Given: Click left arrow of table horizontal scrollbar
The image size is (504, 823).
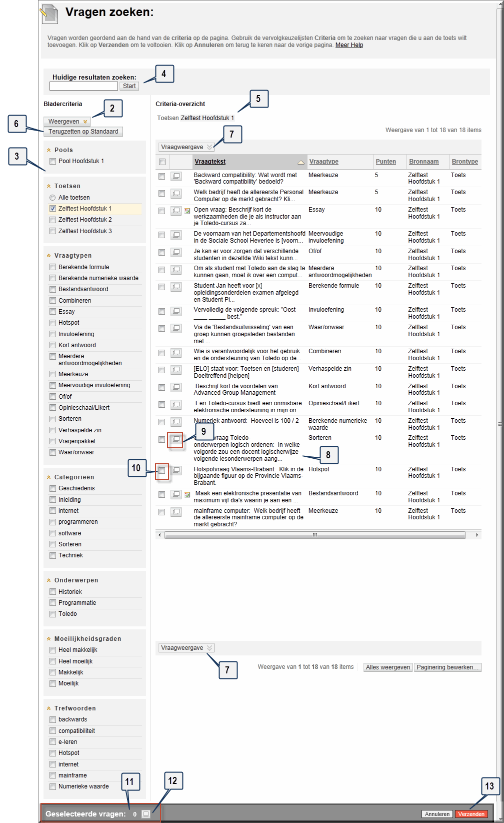Looking at the screenshot, I should [x=159, y=535].
